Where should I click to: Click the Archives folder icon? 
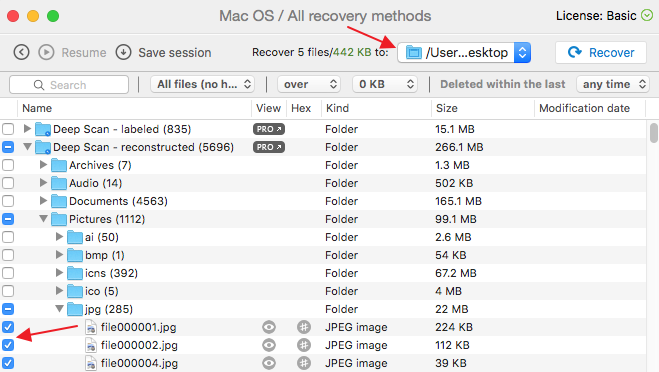59,165
